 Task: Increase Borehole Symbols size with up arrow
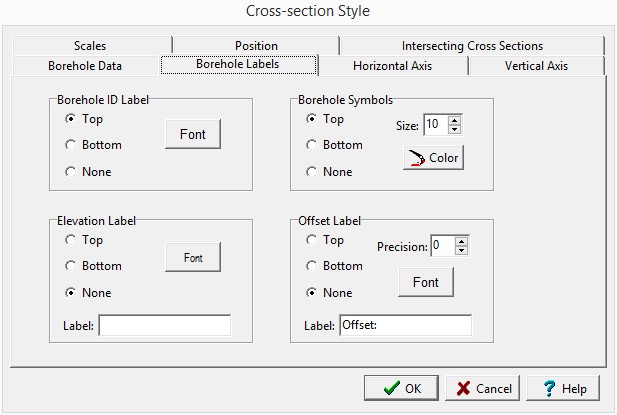(455, 120)
